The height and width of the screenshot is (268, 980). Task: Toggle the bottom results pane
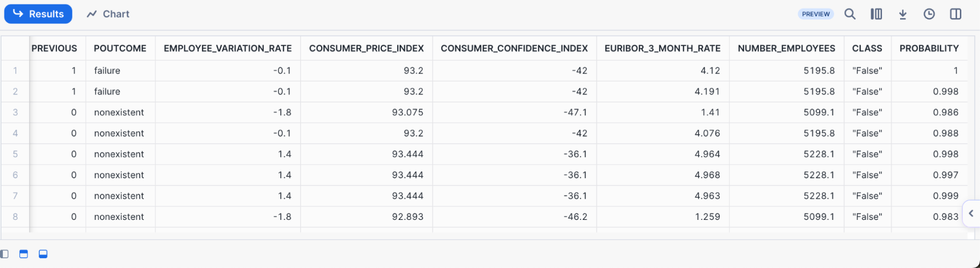(x=43, y=254)
